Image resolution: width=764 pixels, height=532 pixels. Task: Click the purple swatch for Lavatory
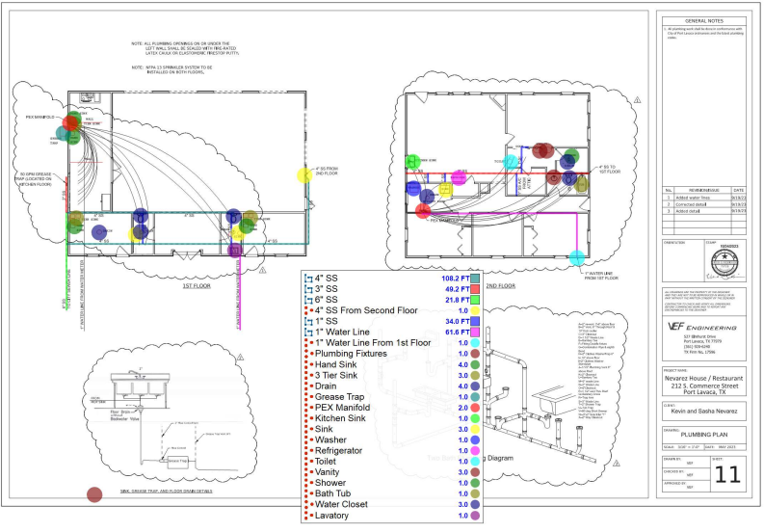[x=475, y=516]
